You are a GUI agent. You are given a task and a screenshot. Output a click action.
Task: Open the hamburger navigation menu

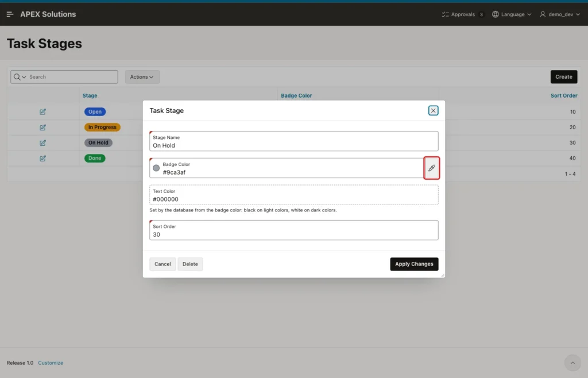tap(10, 14)
